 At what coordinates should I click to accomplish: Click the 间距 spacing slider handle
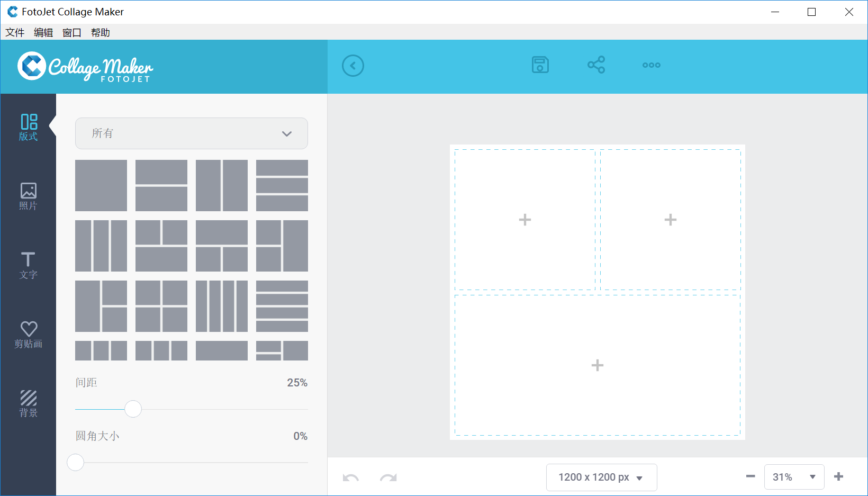pos(133,409)
